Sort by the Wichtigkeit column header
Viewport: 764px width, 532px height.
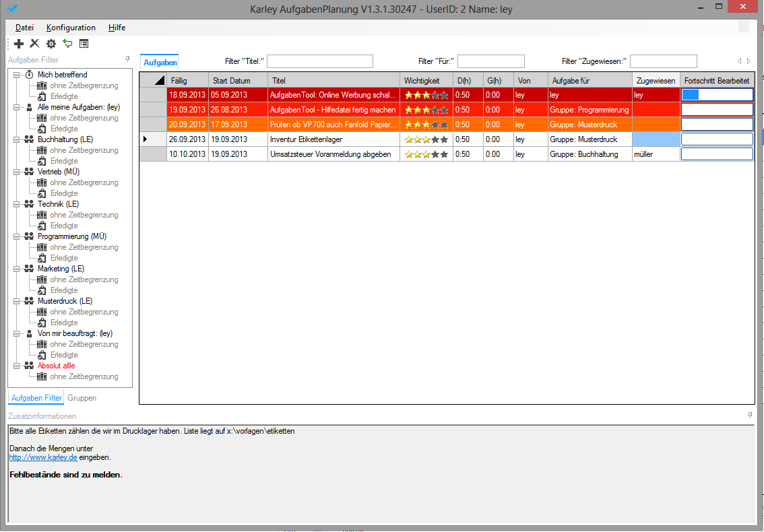point(426,80)
